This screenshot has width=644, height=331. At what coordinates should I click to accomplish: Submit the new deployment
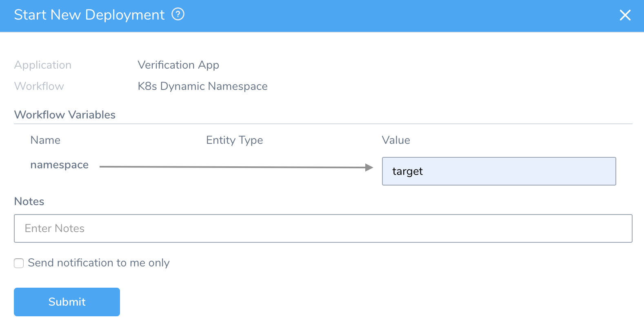pyautogui.click(x=67, y=302)
